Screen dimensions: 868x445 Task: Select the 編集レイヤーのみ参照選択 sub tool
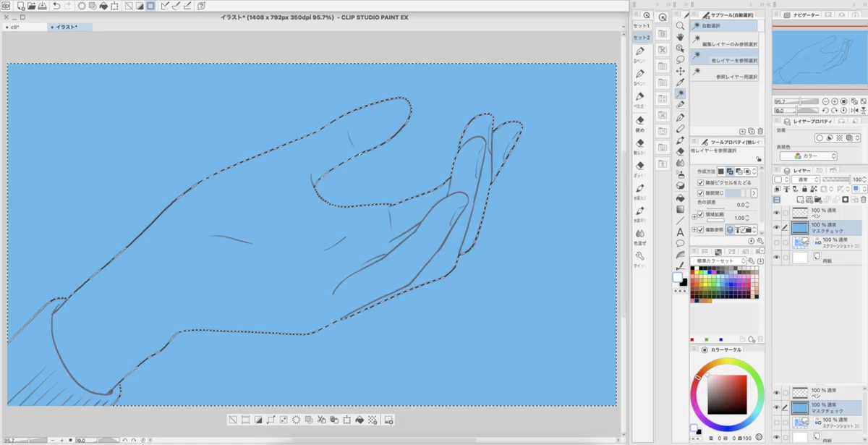point(724,41)
